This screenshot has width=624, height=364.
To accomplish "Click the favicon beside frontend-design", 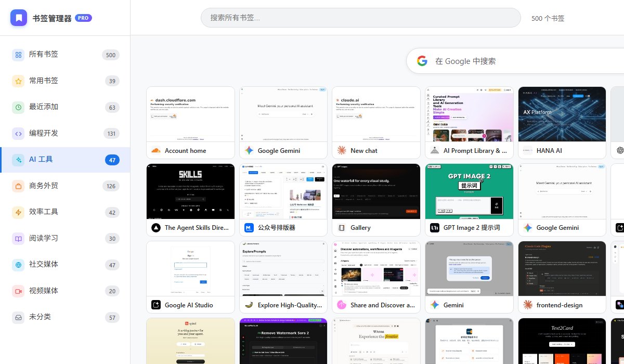I will point(527,305).
